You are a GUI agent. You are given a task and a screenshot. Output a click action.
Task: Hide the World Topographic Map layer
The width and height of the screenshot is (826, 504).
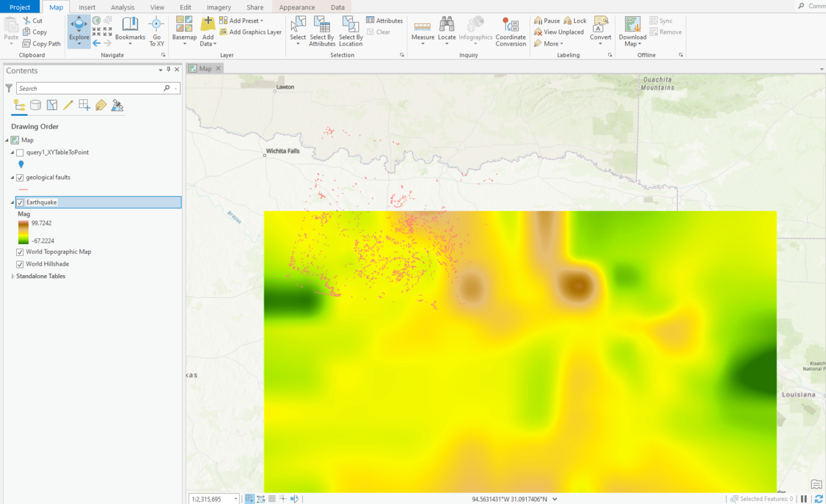tap(19, 251)
